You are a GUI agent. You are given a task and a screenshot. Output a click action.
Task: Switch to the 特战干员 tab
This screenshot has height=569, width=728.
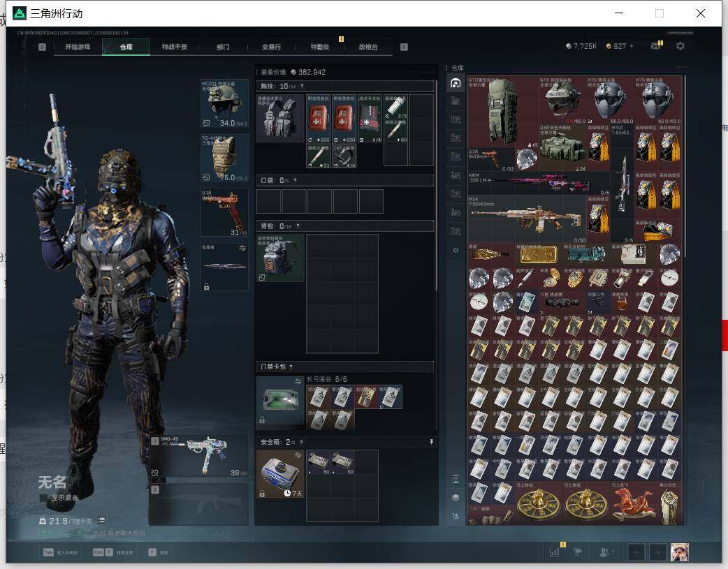[175, 47]
